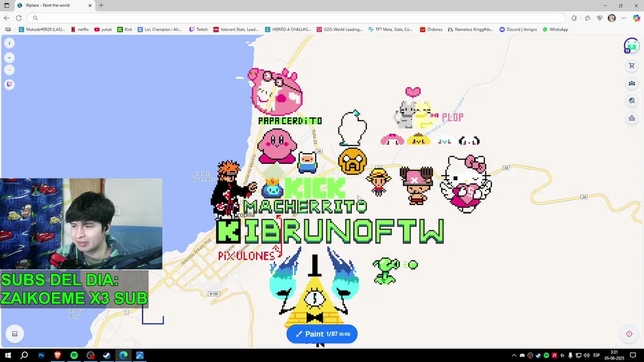This screenshot has width=644, height=362.
Task: Zoom out with the minus button
Action: tap(9, 70)
